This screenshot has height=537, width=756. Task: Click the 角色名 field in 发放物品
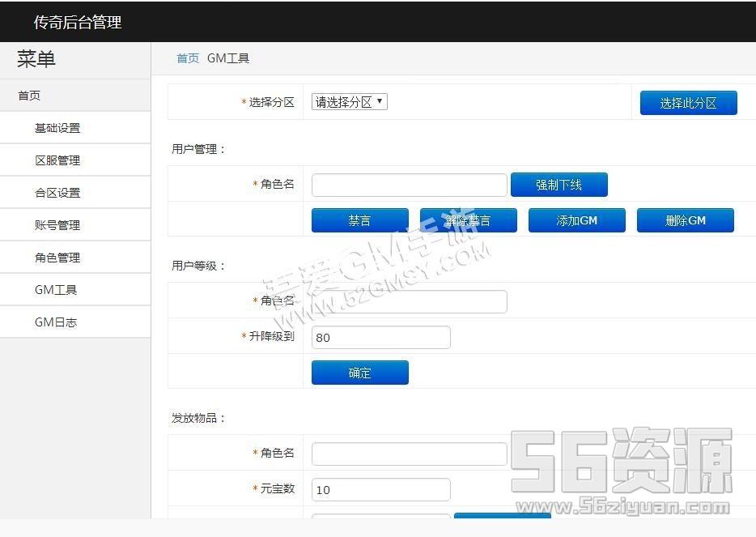(x=409, y=454)
